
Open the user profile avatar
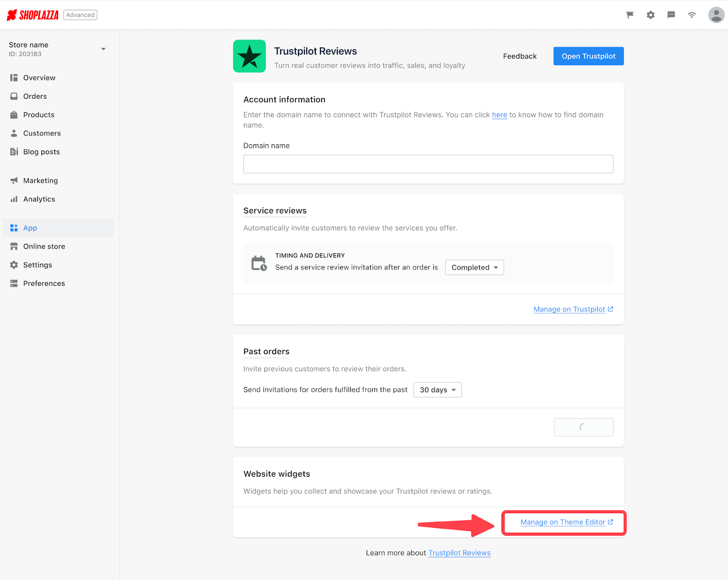[716, 15]
